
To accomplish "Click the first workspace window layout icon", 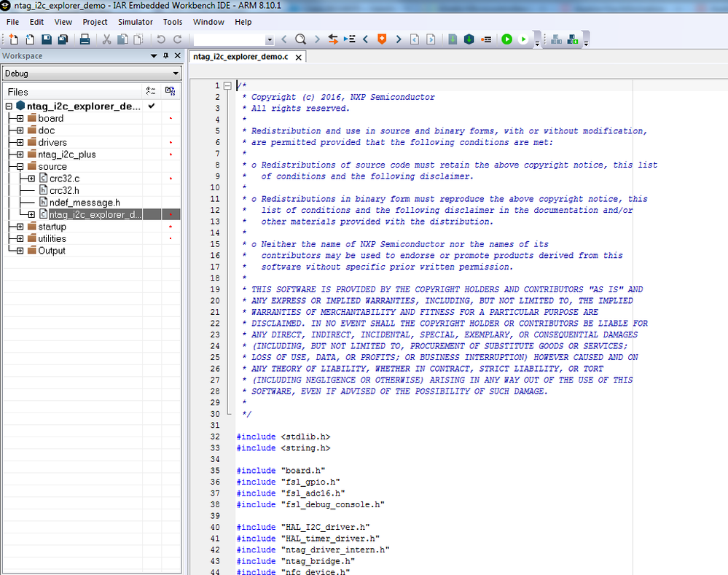I will pyautogui.click(x=556, y=39).
